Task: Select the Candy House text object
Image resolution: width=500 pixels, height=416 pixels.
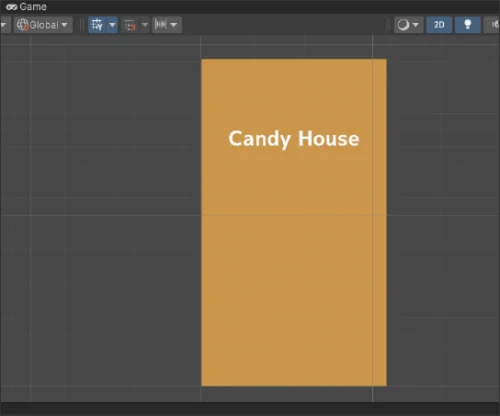Action: [294, 139]
